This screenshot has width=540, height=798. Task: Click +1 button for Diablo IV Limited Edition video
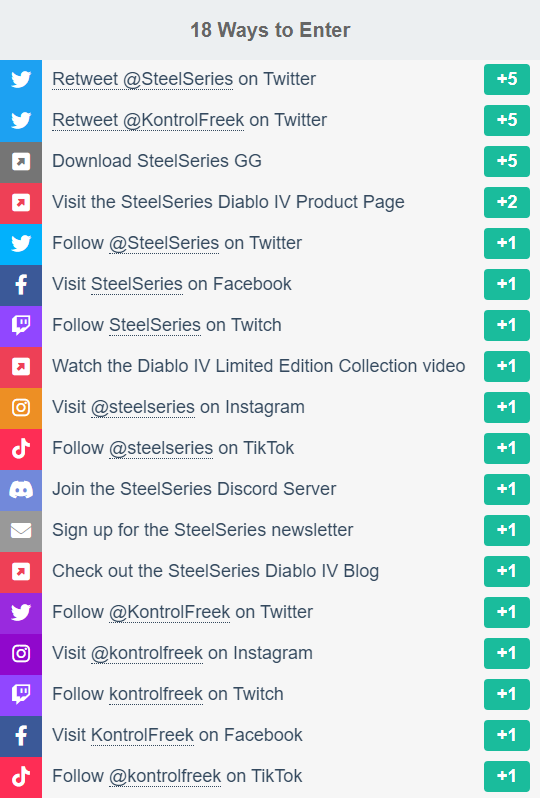coord(506,366)
